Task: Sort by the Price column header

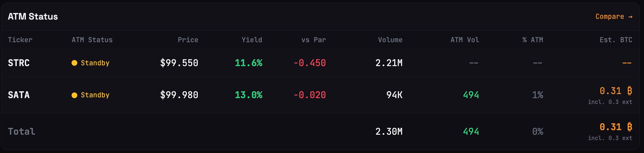Action: pos(188,40)
